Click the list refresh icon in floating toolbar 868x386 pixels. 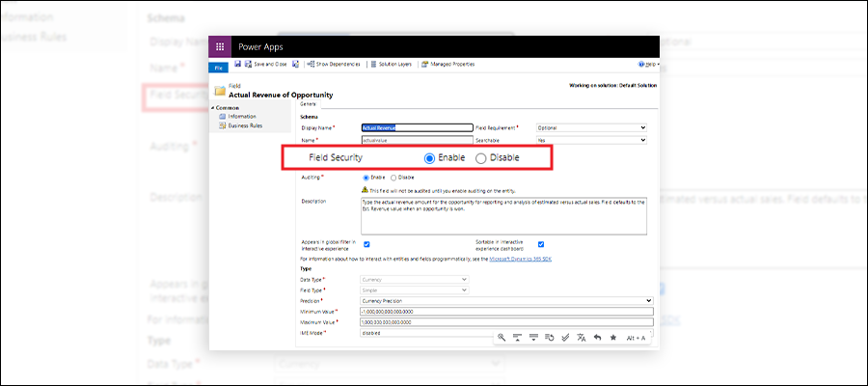click(550, 337)
